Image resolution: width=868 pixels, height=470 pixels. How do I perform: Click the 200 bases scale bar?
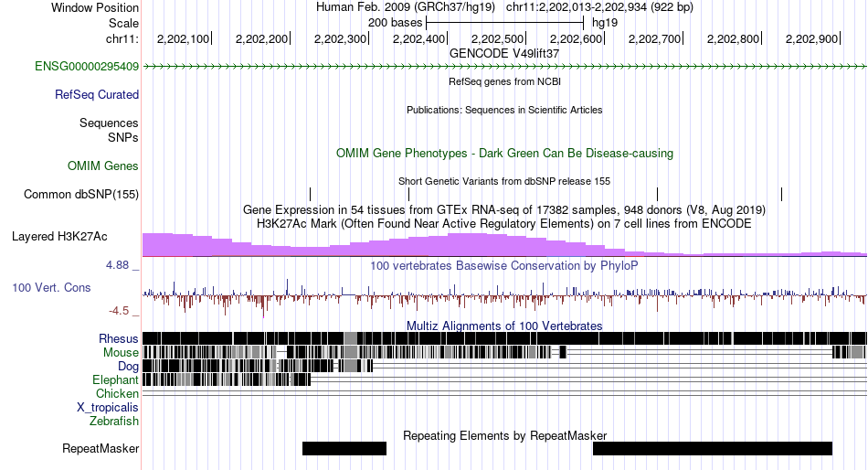tap(505, 23)
